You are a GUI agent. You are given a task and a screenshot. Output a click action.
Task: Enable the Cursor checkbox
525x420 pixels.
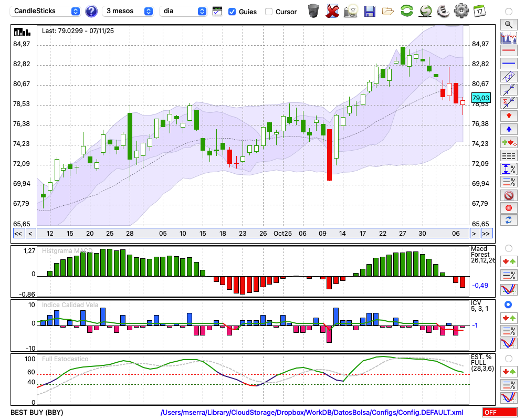click(x=268, y=12)
